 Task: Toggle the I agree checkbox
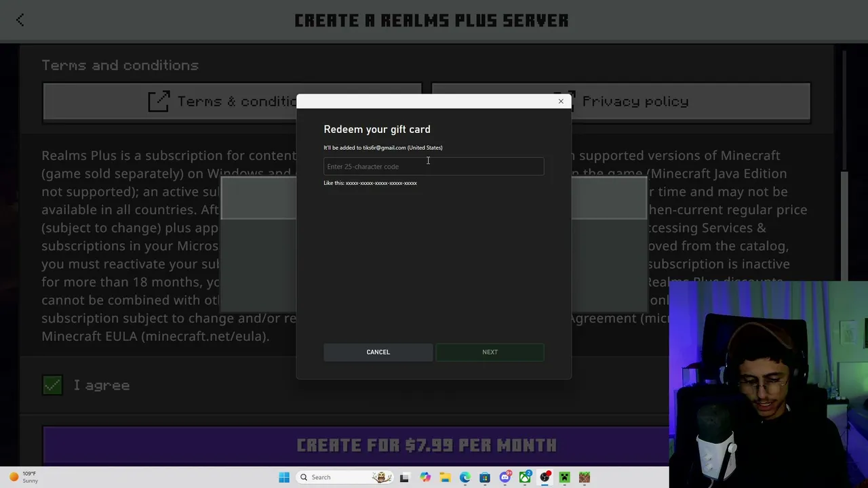tap(52, 385)
